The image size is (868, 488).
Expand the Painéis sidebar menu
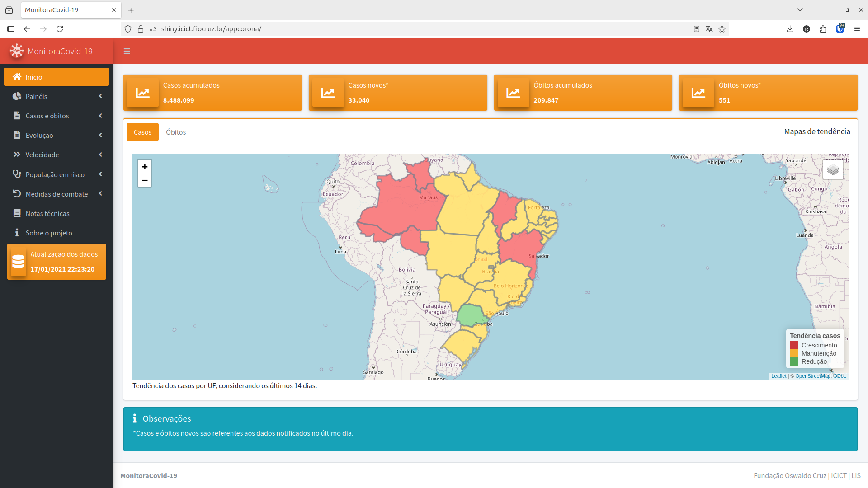pos(57,96)
